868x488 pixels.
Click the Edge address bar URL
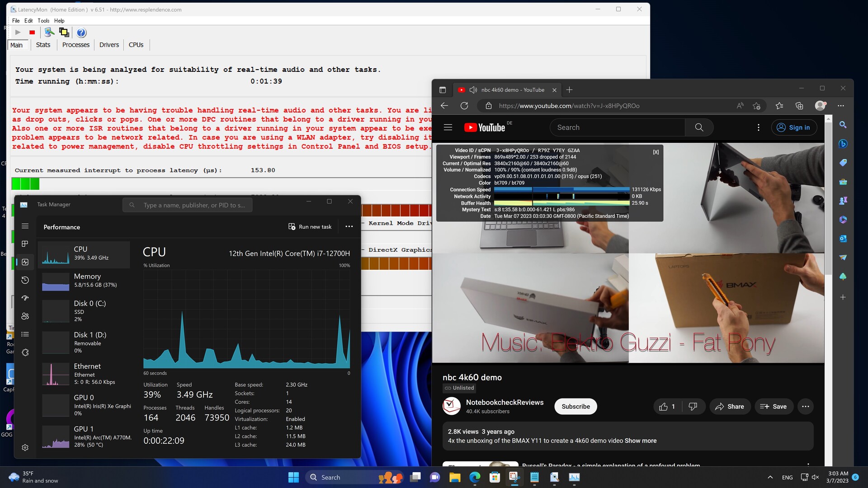[x=569, y=106]
